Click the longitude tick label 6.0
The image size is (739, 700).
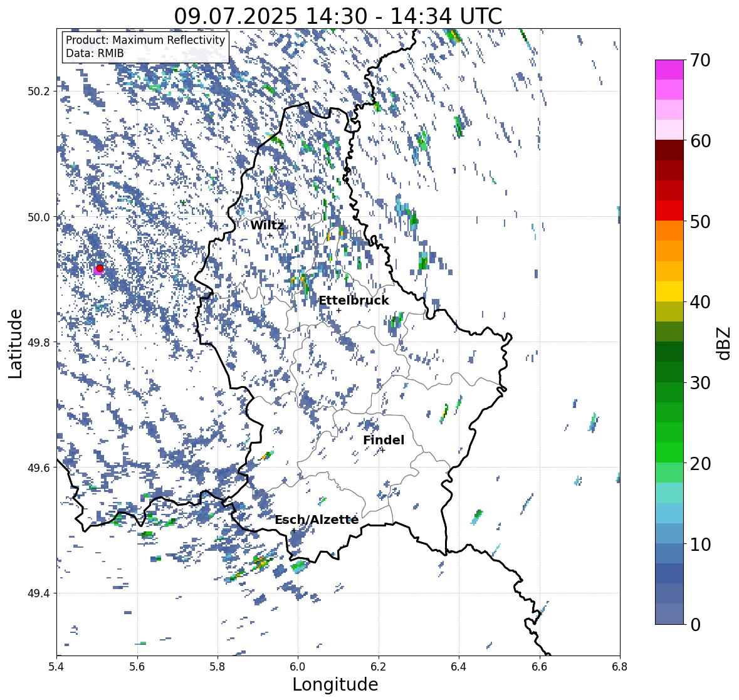(298, 666)
